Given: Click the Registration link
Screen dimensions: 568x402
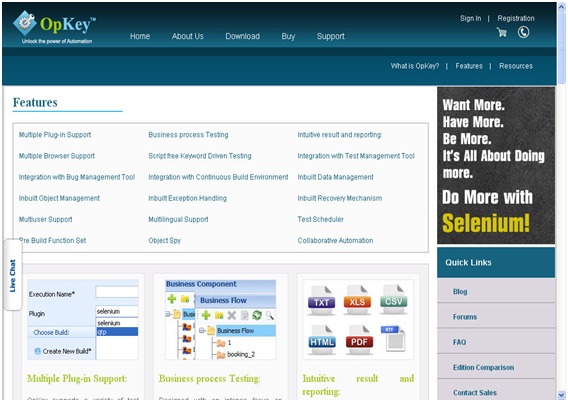Looking at the screenshot, I should [x=516, y=18].
